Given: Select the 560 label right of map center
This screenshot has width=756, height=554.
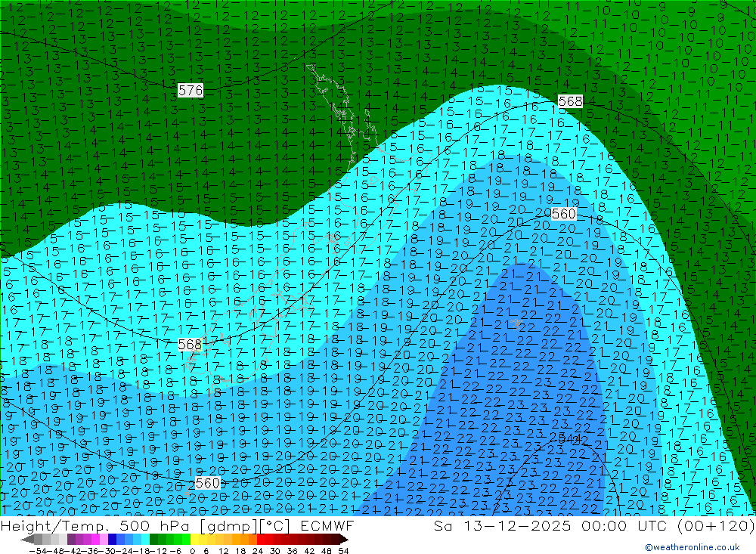Looking at the screenshot, I should (x=563, y=214).
